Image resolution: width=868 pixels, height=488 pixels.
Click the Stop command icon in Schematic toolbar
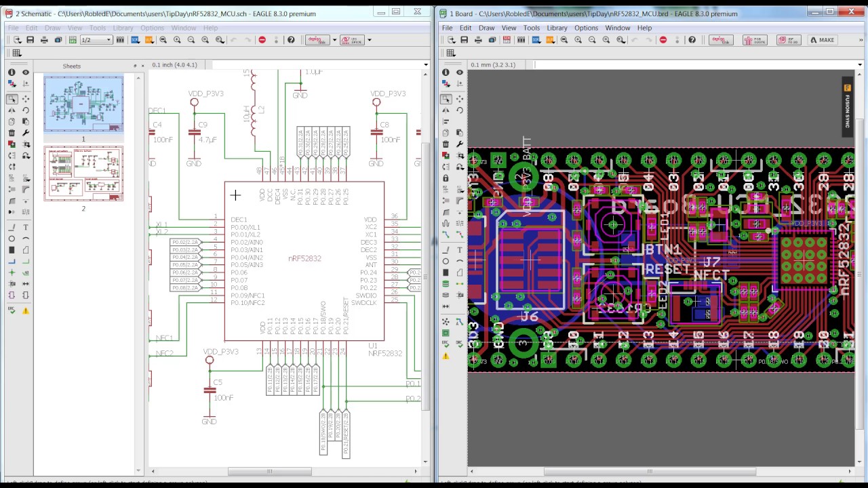(x=262, y=40)
